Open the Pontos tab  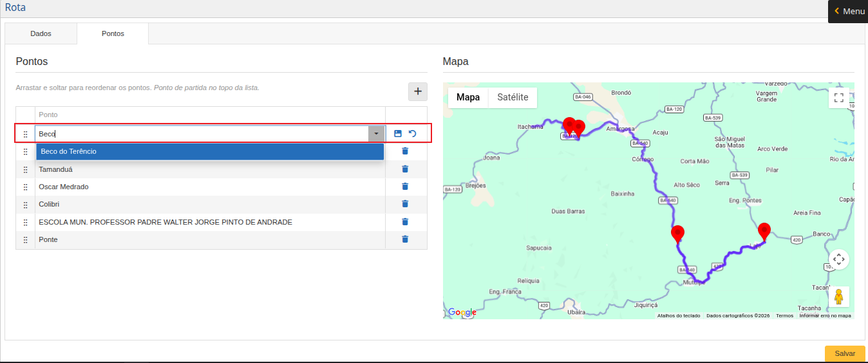(x=113, y=33)
